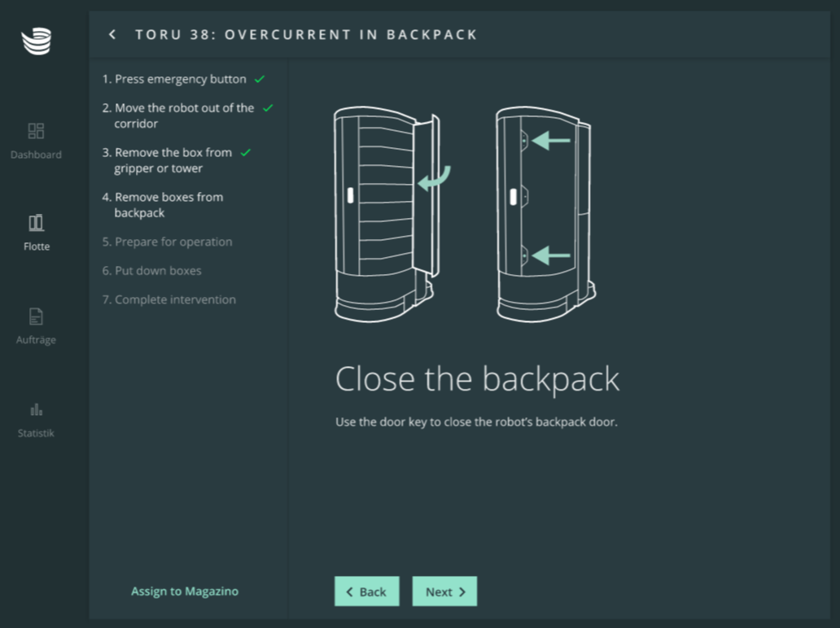Select step 6 Put down boxes
This screenshot has width=840, height=628.
click(151, 271)
